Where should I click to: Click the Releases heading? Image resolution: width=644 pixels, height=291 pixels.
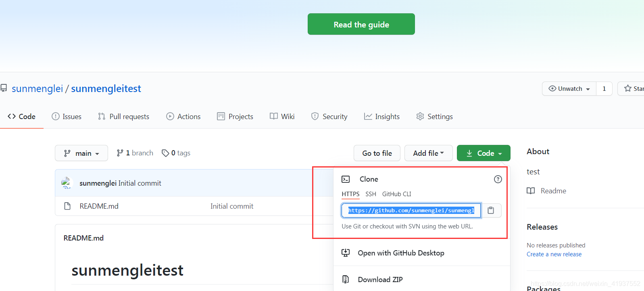542,227
